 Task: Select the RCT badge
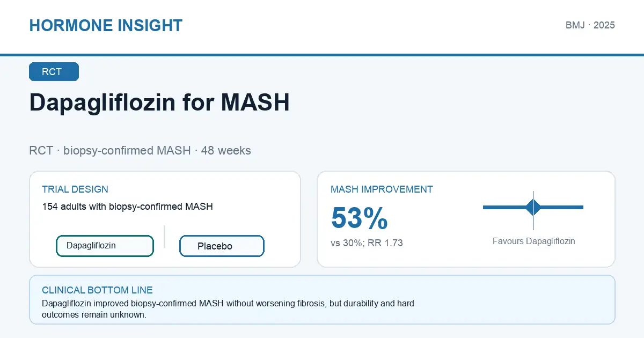coord(54,72)
